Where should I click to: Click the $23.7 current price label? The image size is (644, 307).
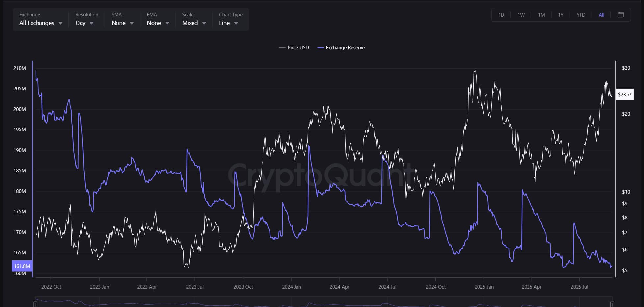click(624, 95)
